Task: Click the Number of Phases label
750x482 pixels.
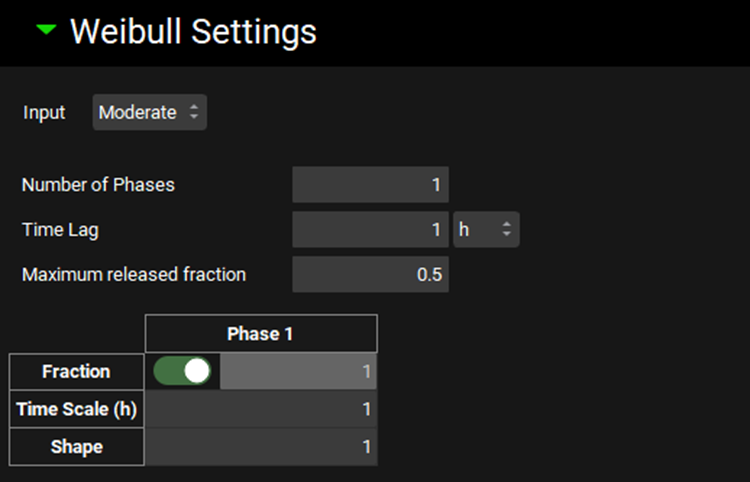Action: point(98,185)
